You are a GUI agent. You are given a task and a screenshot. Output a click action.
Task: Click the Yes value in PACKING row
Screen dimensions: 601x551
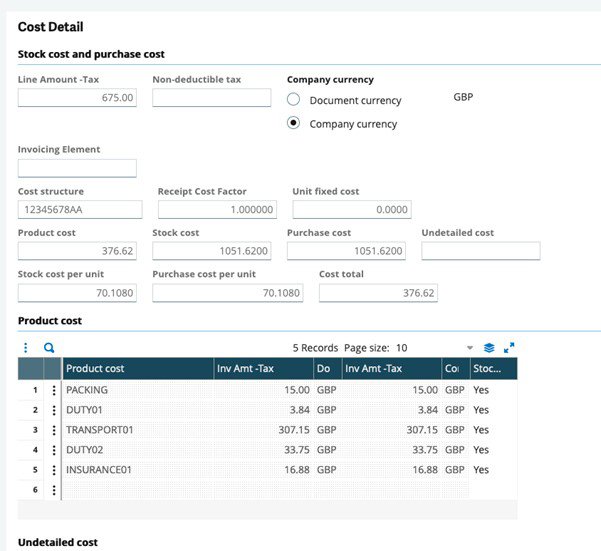[481, 390]
